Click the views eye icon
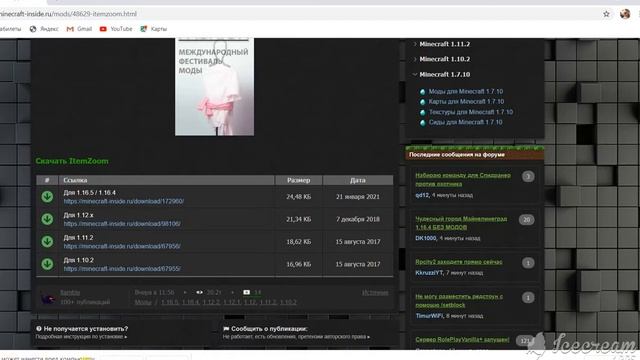 [x=199, y=292]
